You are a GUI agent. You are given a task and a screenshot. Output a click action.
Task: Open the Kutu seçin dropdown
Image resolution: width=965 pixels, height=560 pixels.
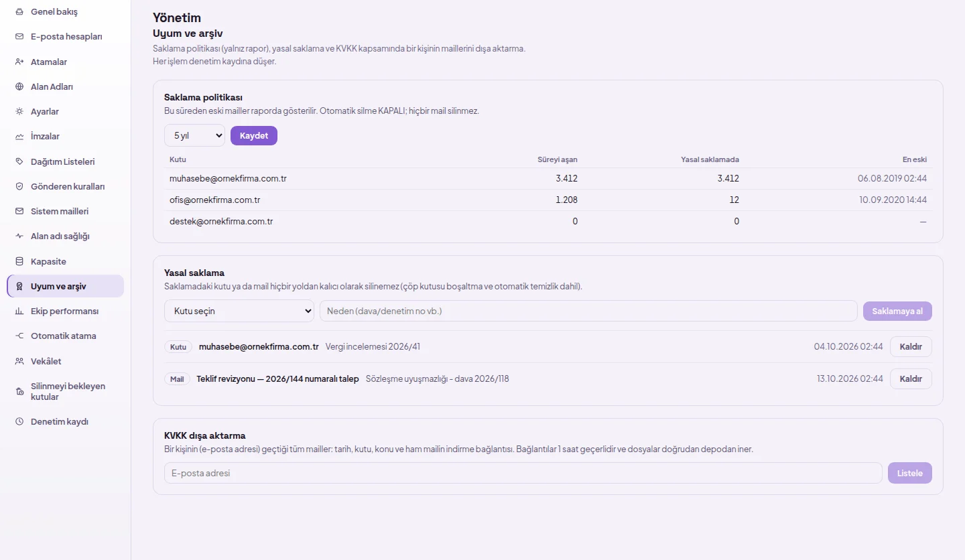click(x=239, y=311)
